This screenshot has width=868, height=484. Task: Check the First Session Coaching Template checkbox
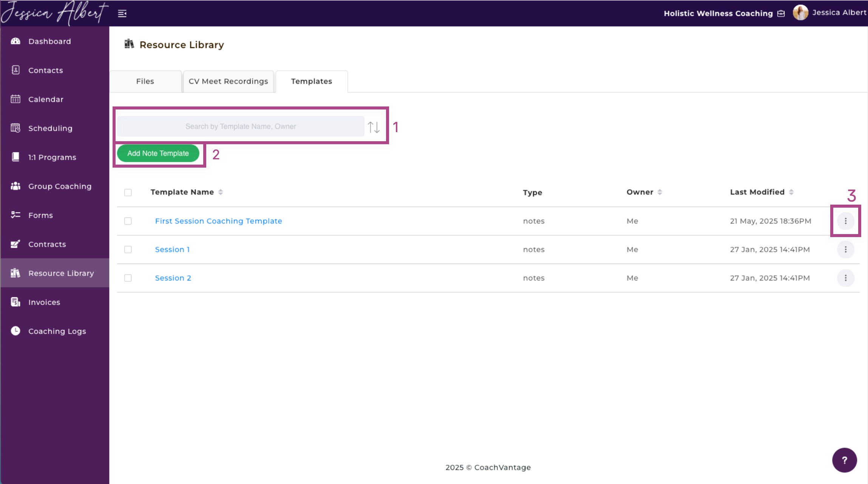coord(128,221)
